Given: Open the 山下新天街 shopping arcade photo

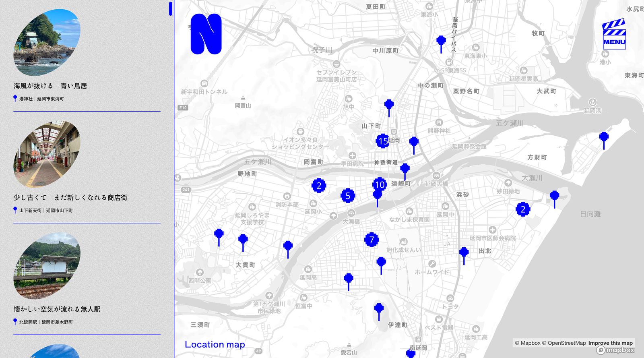Looking at the screenshot, I should [x=47, y=154].
